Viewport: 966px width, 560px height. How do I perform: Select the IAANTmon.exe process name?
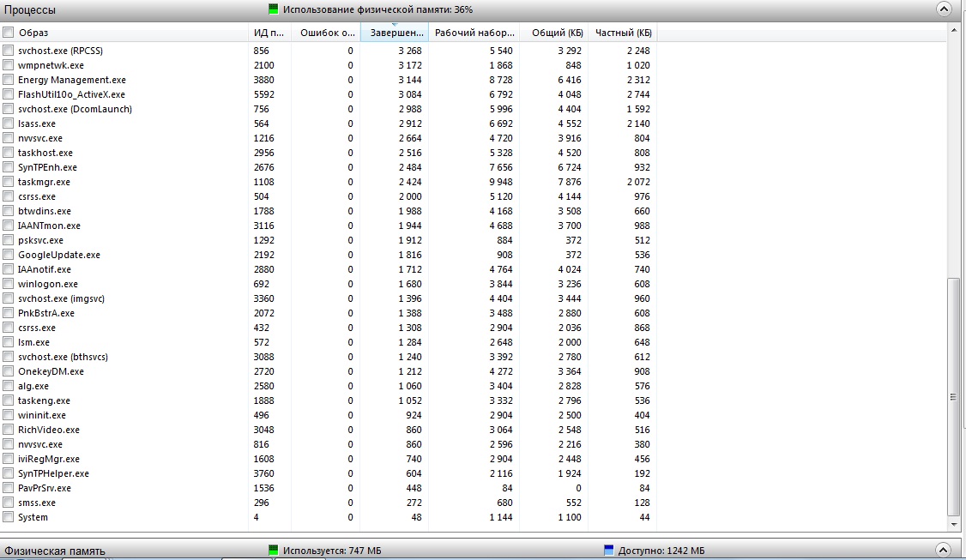(49, 226)
